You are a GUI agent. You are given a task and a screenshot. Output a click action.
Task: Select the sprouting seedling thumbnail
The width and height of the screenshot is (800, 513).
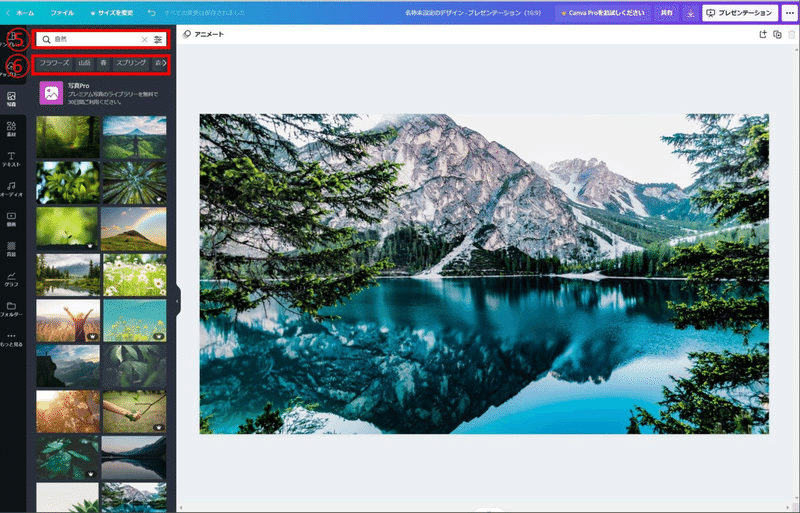(67, 229)
